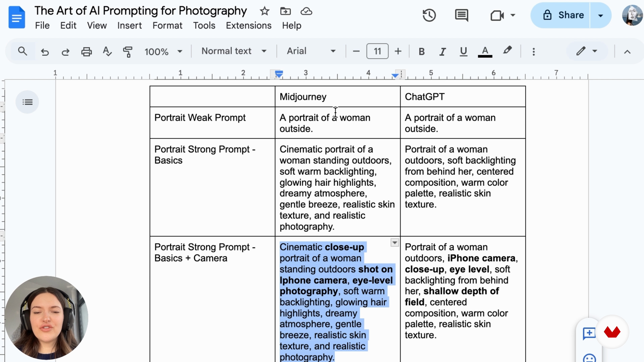Star this document
644x362 pixels.
click(x=264, y=11)
